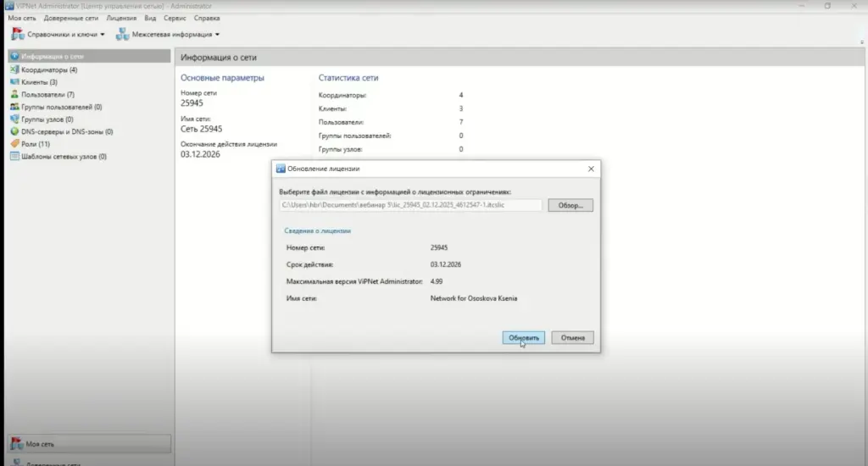Click the Межсетевая информация toolbar icon
868x466 pixels.
coord(122,34)
